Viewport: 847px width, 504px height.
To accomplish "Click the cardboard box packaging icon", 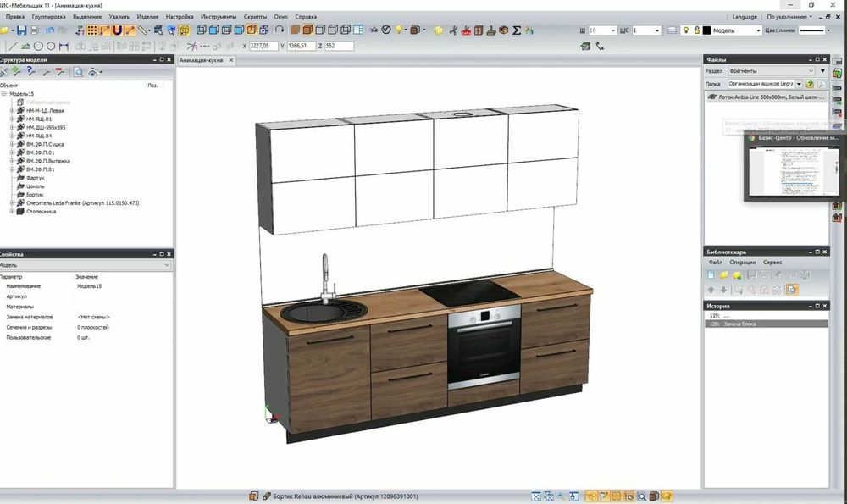I will pos(503,30).
